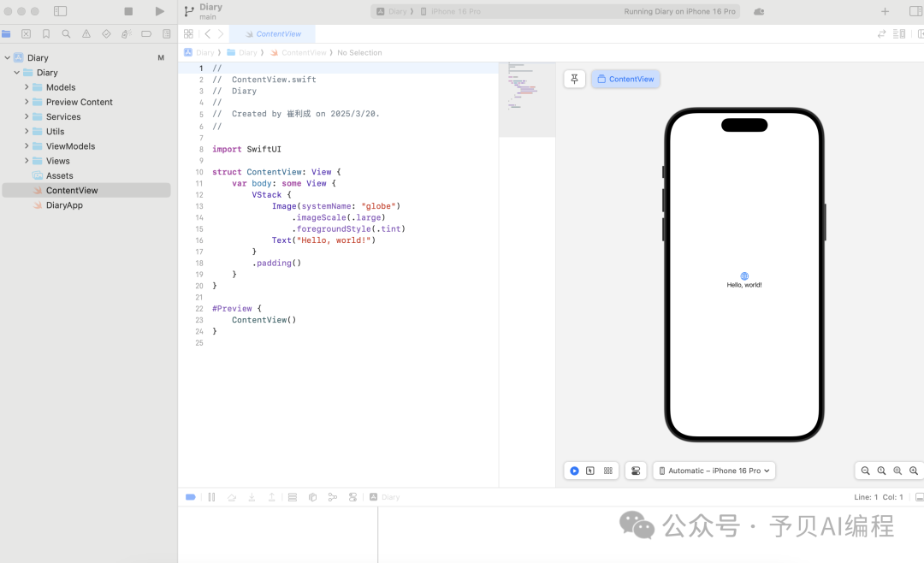Expand the Models folder
The height and width of the screenshot is (563, 924).
point(27,87)
